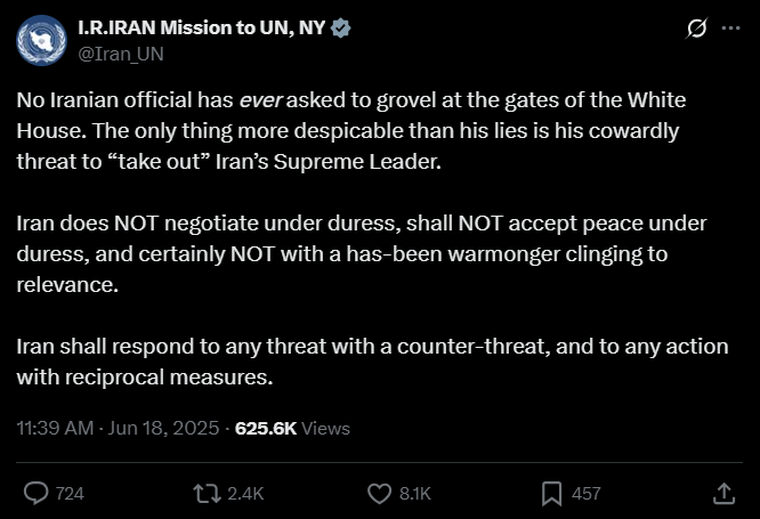Viewport: 760px width, 519px height.
Task: Click the paragraph starting "No Iranian official"
Action: tap(350, 131)
